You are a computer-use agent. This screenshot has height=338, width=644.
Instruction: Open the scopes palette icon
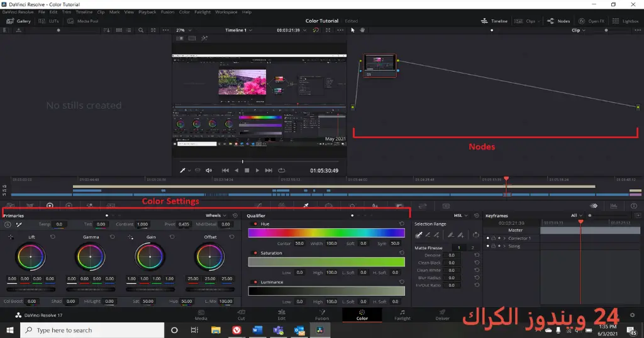click(x=614, y=206)
